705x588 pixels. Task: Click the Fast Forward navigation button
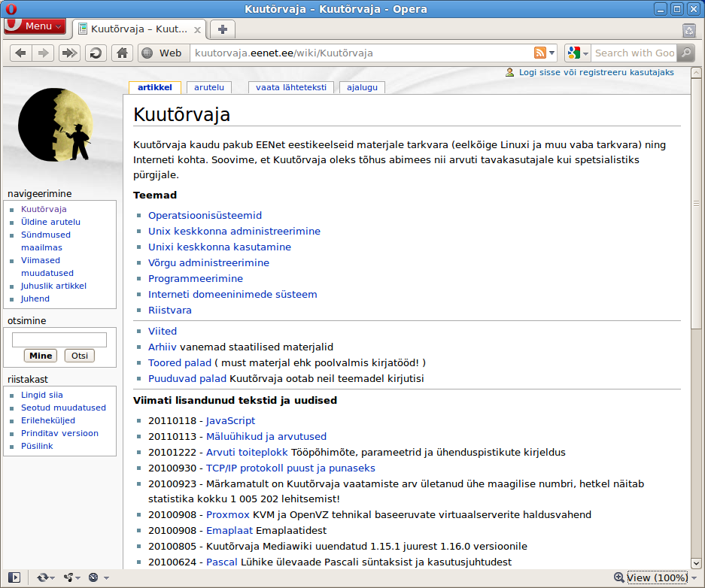tap(69, 53)
